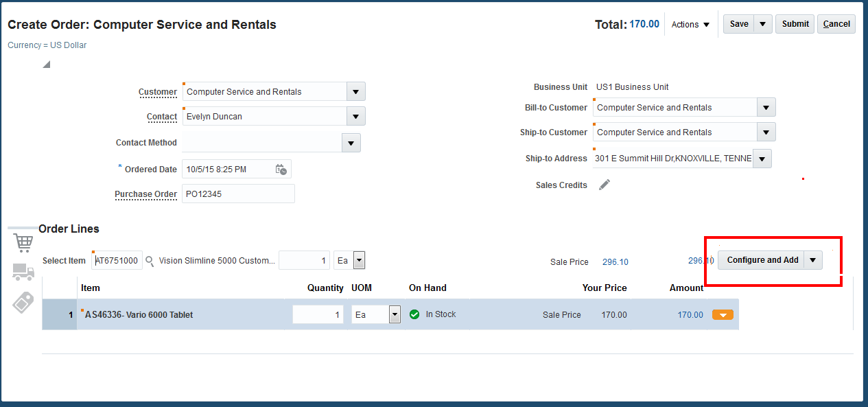Image resolution: width=868 pixels, height=407 pixels.
Task: Open the Bill-to Customer dropdown
Action: [765, 106]
